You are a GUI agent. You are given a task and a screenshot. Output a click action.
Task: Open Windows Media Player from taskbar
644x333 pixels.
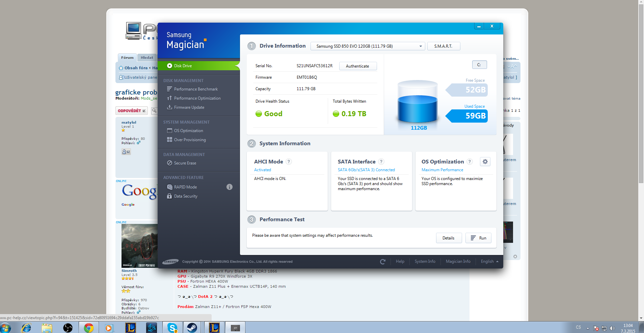pyautogui.click(x=109, y=328)
